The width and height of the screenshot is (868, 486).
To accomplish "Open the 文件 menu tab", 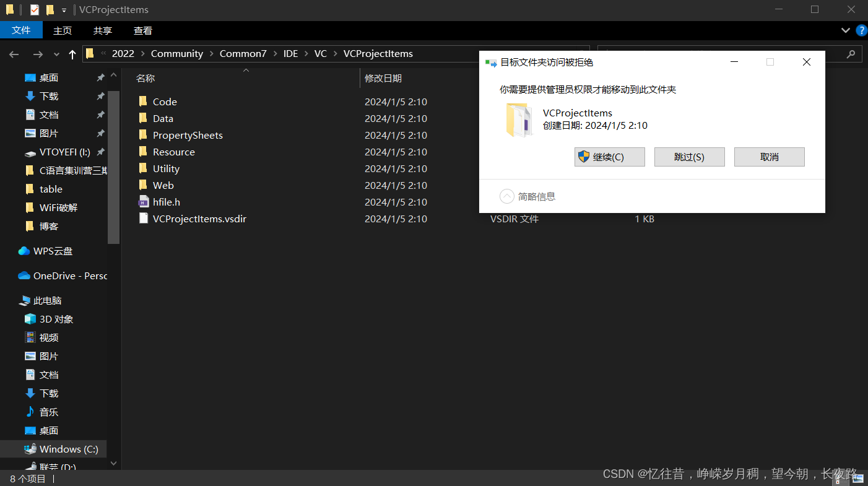I will coord(21,30).
